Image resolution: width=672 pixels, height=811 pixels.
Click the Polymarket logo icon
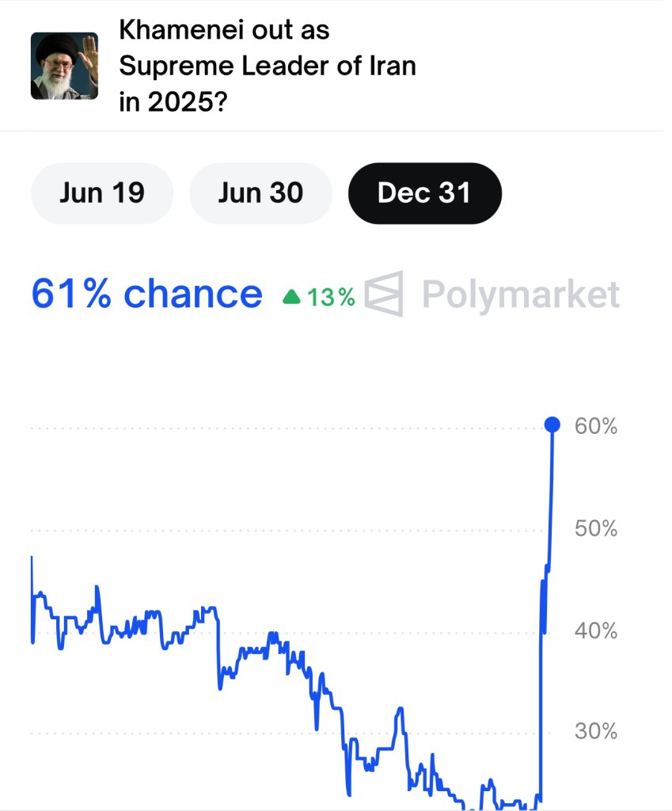(x=384, y=293)
